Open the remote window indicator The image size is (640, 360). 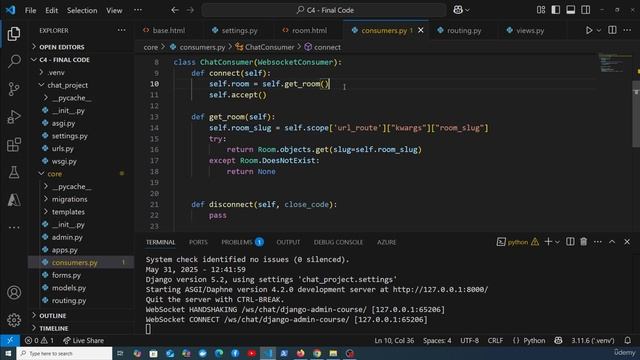(10, 340)
